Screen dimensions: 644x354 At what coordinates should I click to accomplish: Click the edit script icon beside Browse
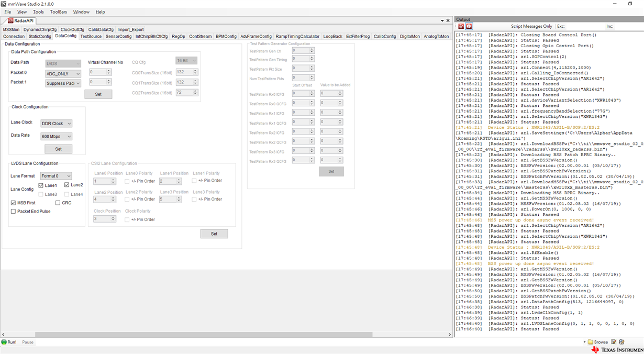pos(614,342)
